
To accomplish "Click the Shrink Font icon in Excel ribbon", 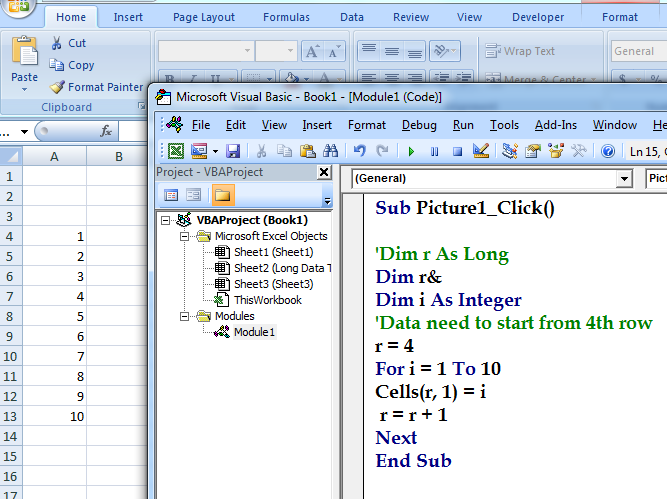I will [x=334, y=51].
